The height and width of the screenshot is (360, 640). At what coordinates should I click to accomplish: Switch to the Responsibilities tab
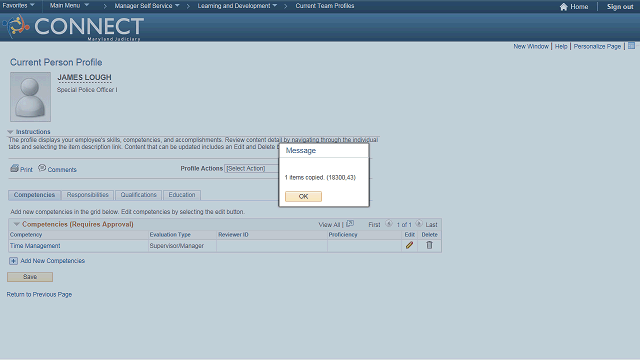[x=88, y=195]
